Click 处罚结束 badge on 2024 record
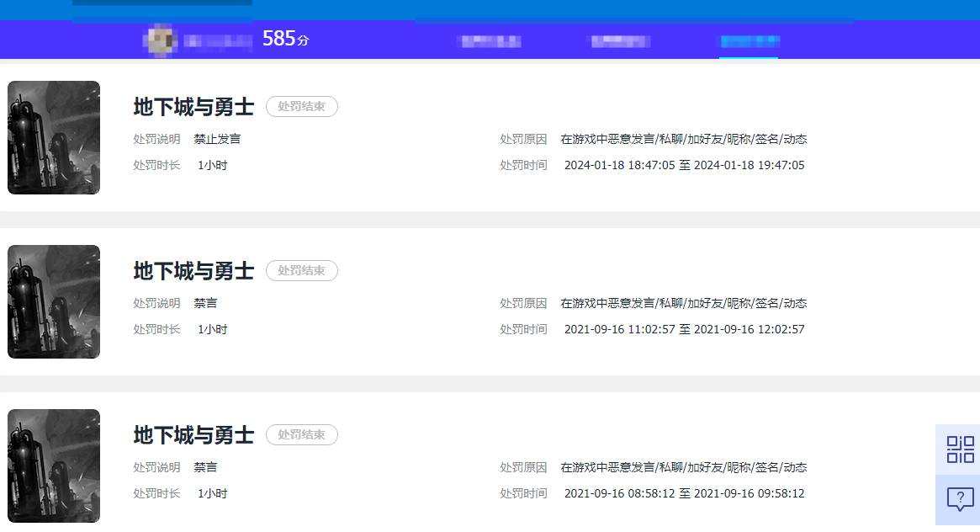Screen dimensions: 980x532 point(302,106)
